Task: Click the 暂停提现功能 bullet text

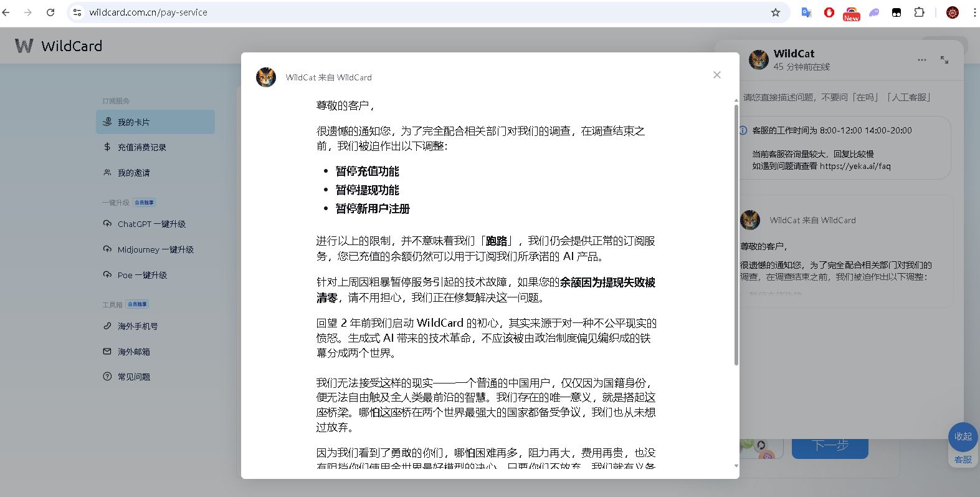Action: [x=368, y=190]
